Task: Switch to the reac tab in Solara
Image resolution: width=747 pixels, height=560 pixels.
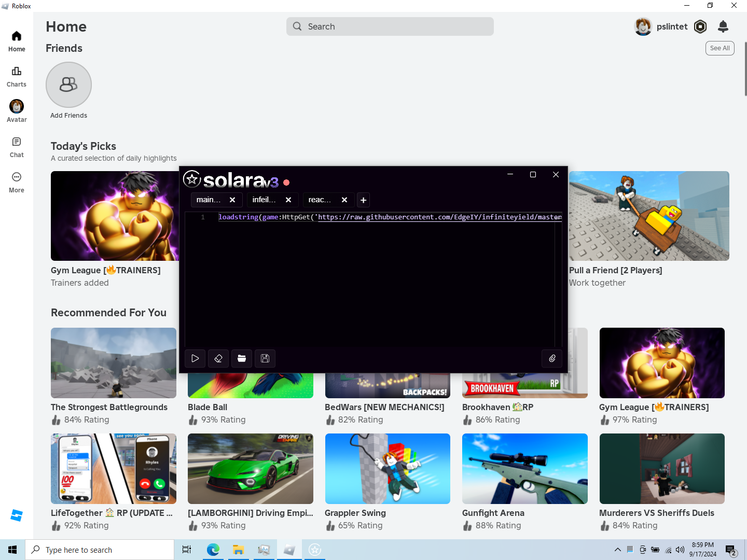Action: [x=320, y=200]
